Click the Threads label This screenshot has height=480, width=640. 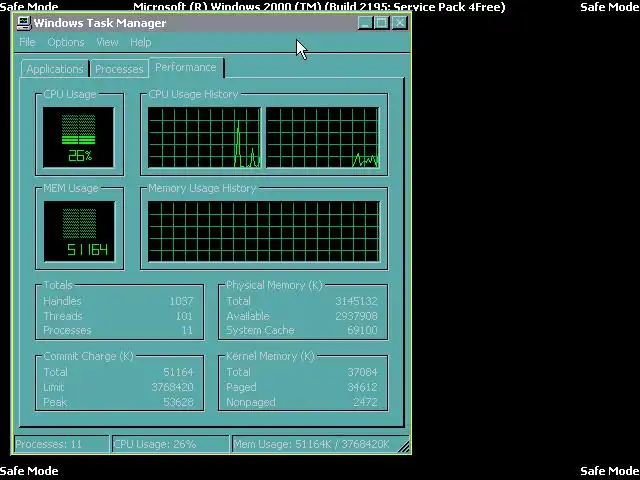pyautogui.click(x=63, y=316)
